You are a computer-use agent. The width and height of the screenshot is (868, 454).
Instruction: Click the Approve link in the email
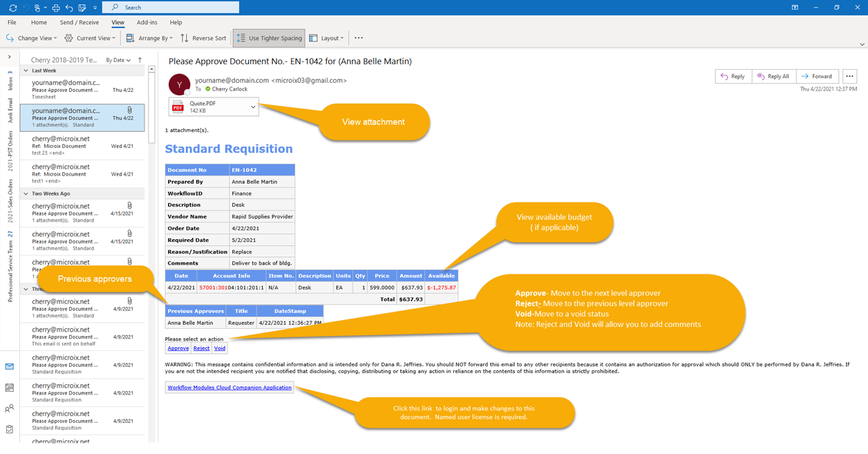coord(178,348)
